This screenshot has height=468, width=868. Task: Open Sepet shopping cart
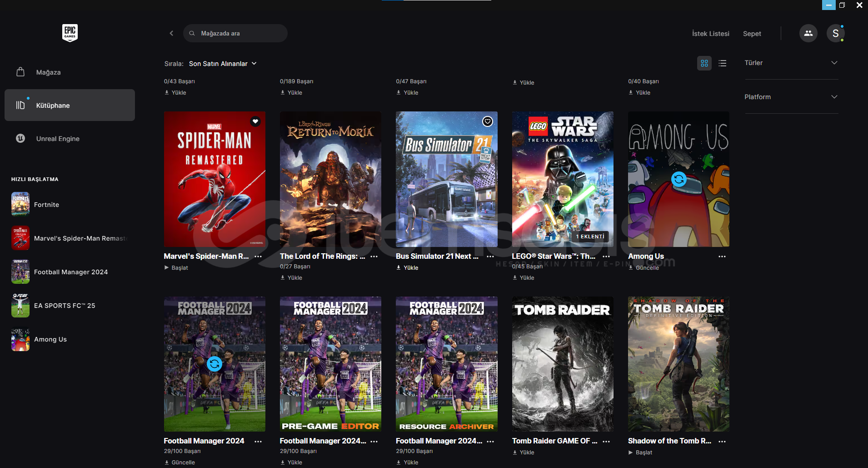(x=752, y=34)
